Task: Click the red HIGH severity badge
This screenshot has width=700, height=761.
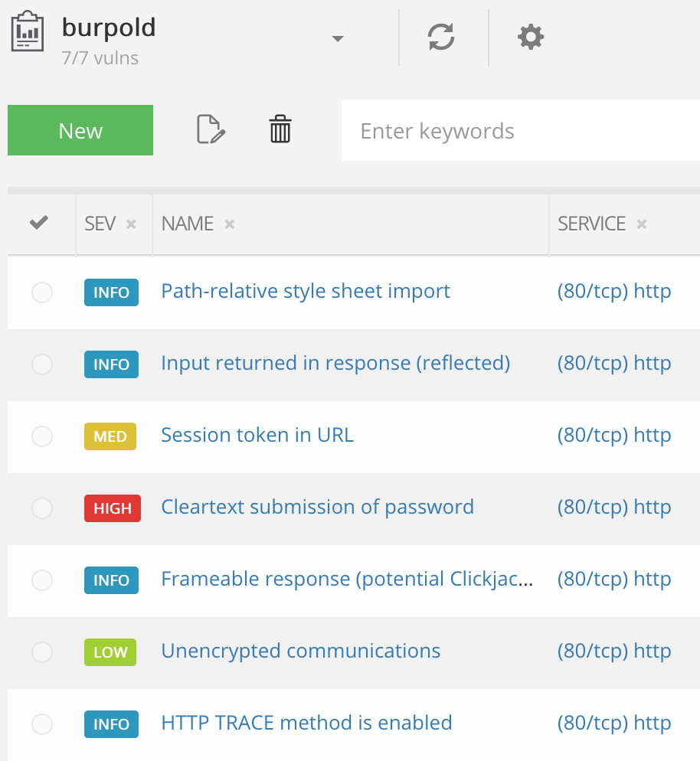Action: pyautogui.click(x=112, y=508)
